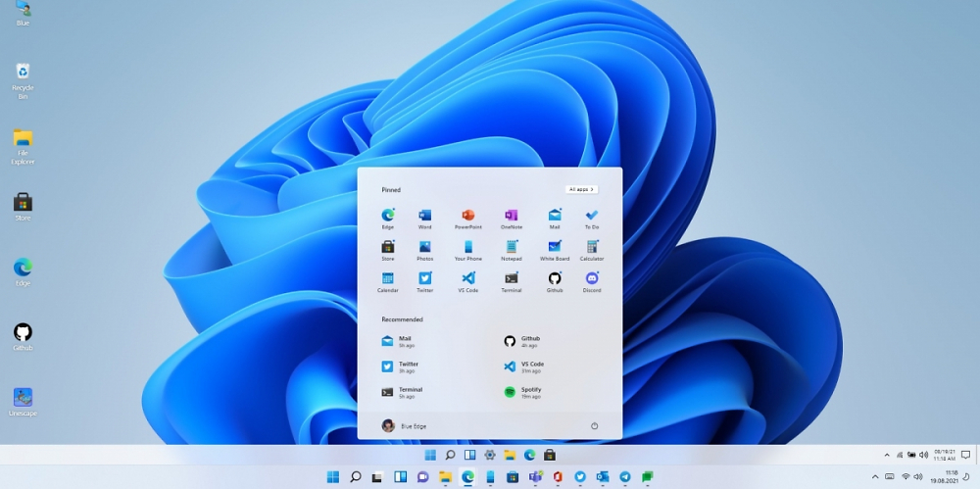
Task: Click the power button in Start menu
Action: 595,426
